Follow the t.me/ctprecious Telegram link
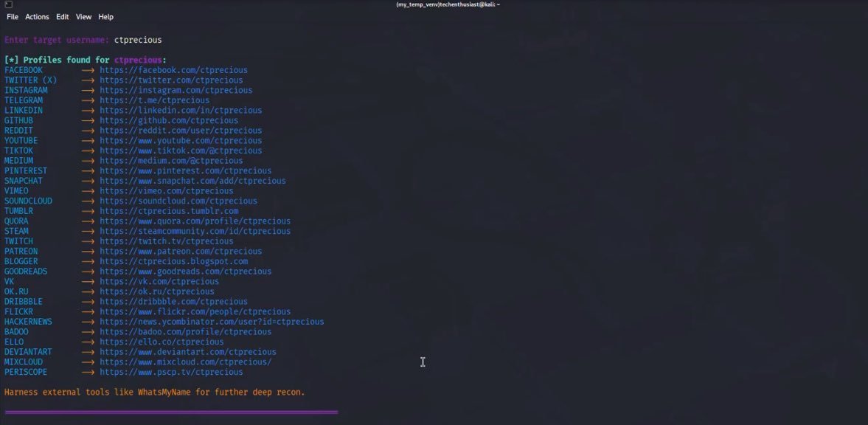The height and width of the screenshot is (425, 868). [154, 100]
